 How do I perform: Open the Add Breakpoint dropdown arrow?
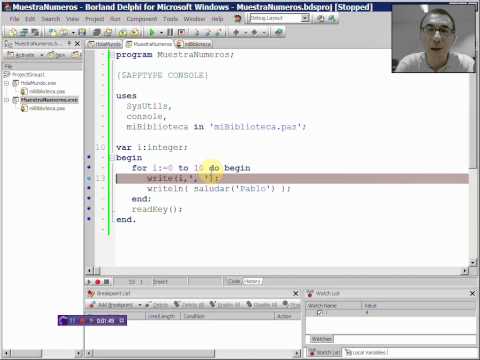pos(140,305)
